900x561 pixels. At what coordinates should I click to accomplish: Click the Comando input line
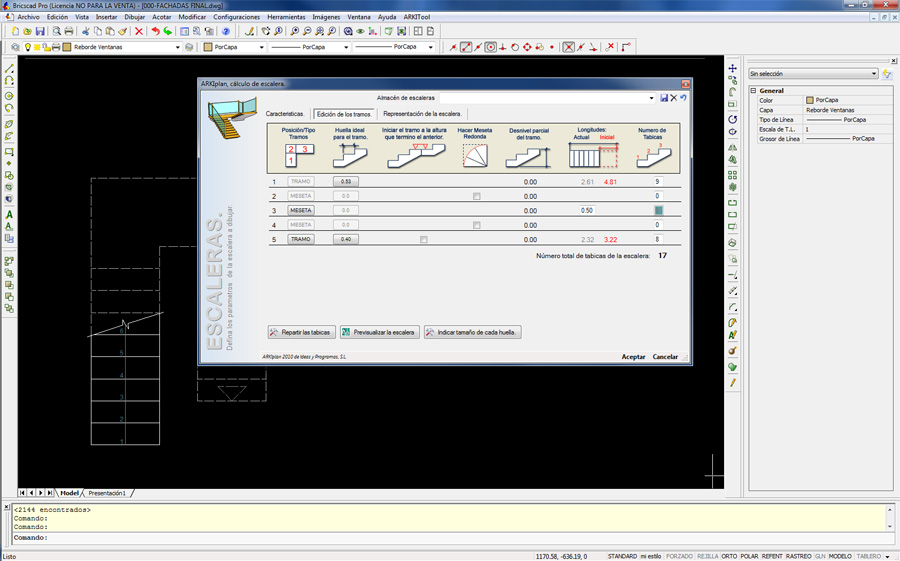(x=451, y=538)
